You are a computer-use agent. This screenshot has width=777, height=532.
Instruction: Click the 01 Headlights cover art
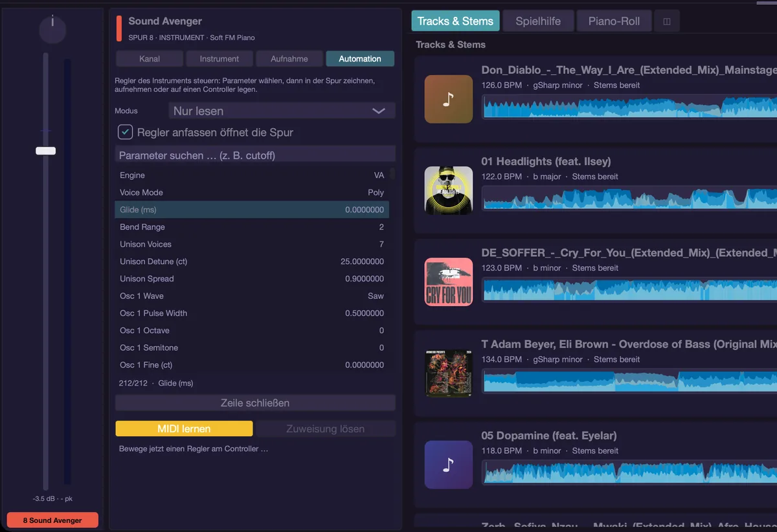[449, 190]
